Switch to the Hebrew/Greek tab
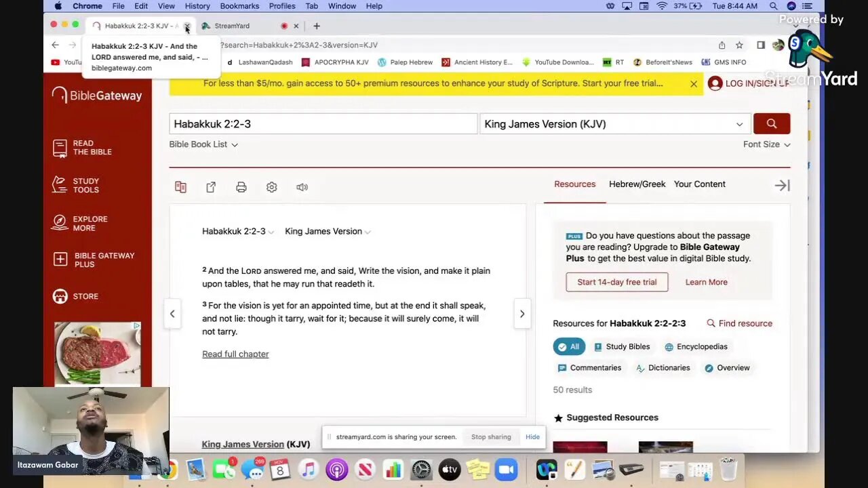The width and height of the screenshot is (868, 488). (637, 184)
